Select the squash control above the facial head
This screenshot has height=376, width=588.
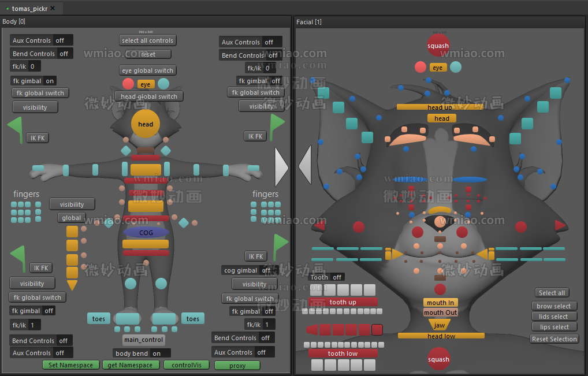click(438, 44)
